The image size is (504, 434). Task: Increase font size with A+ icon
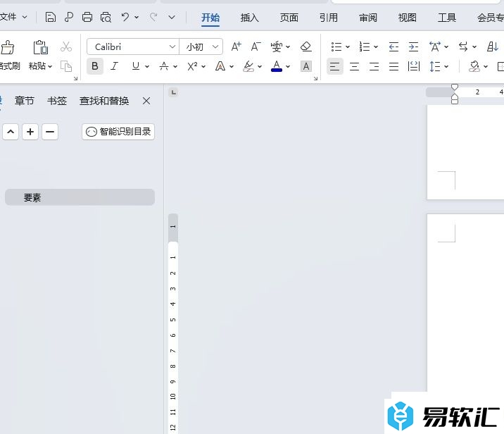[236, 47]
